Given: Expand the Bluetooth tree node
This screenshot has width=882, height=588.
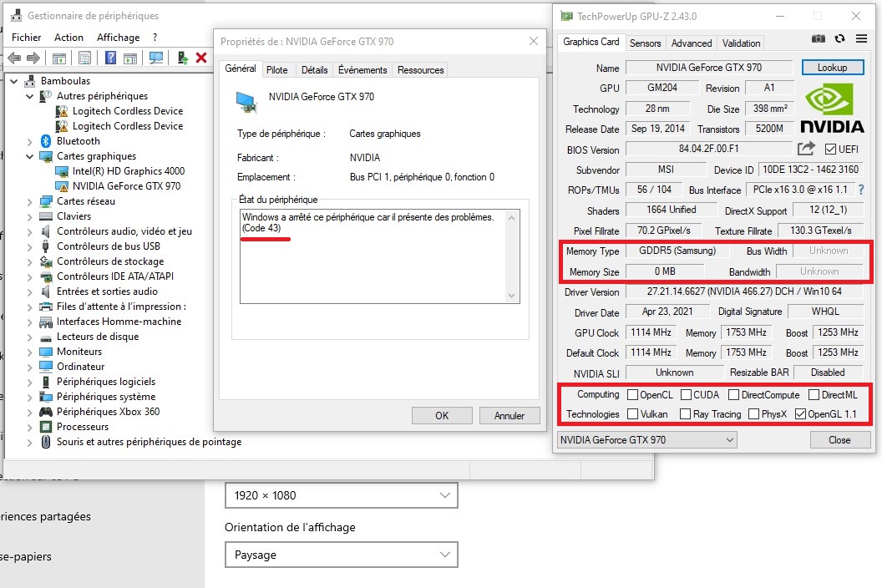Looking at the screenshot, I should (x=30, y=142).
